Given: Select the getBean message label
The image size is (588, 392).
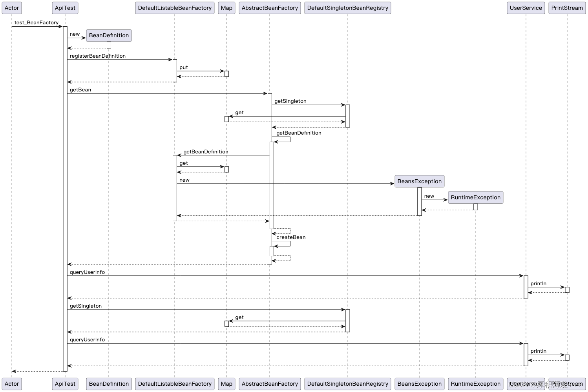Looking at the screenshot, I should (80, 90).
